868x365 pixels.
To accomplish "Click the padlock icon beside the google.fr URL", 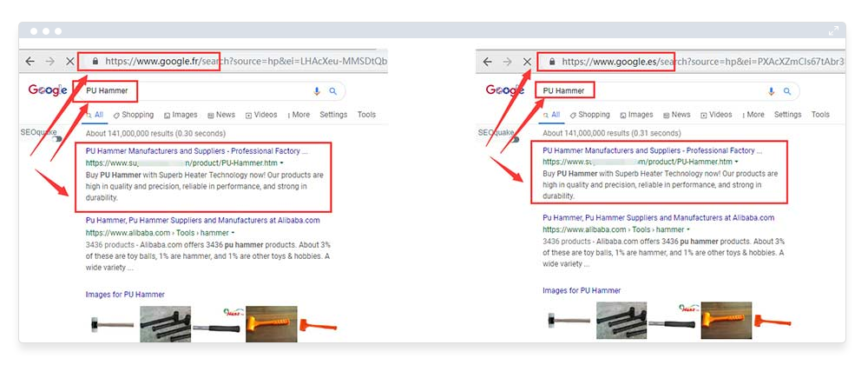I will (x=93, y=62).
